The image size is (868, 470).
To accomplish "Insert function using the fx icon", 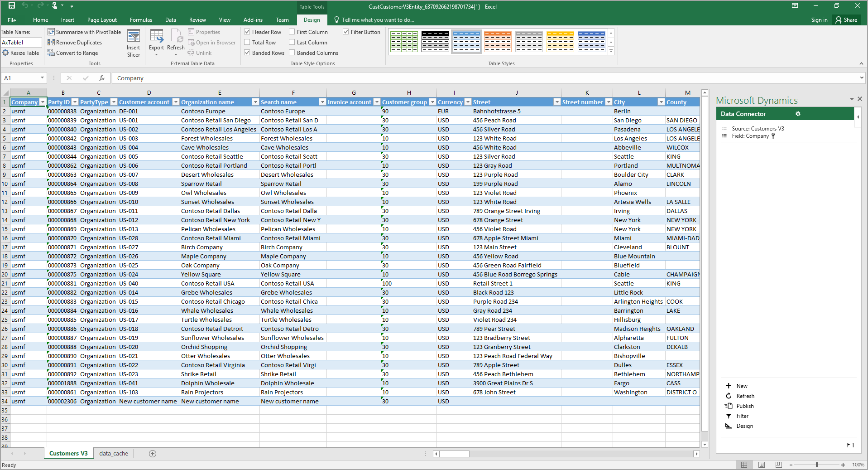I will (x=102, y=78).
